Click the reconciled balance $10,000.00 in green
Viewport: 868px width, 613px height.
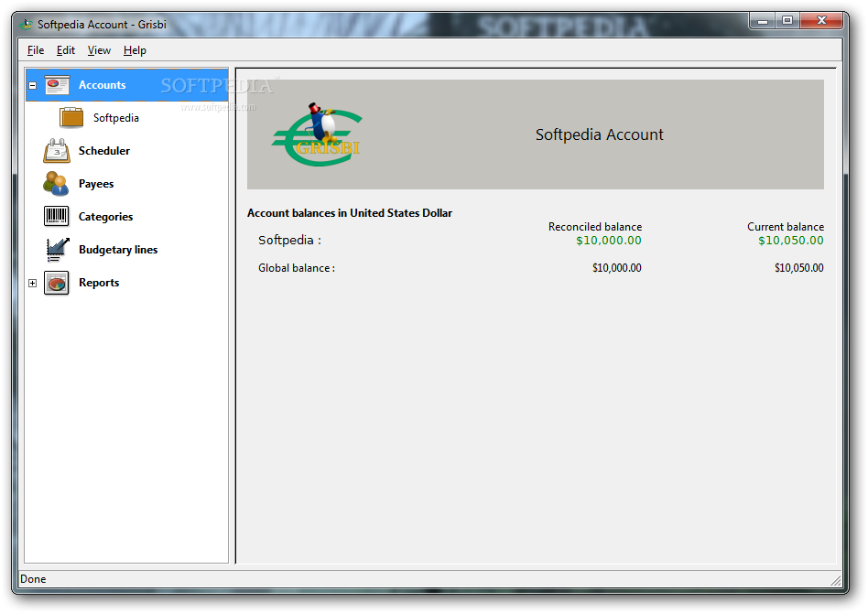pyautogui.click(x=608, y=241)
